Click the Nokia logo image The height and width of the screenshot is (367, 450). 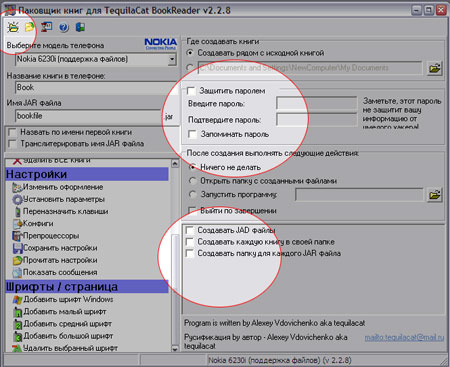pyautogui.click(x=160, y=43)
